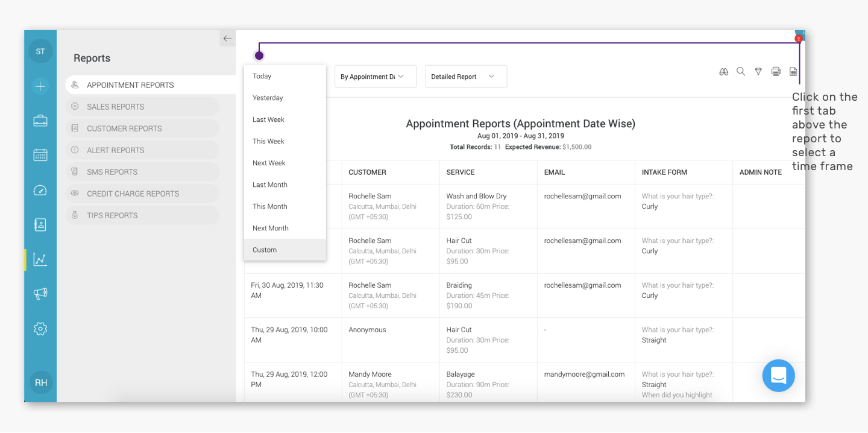This screenshot has width=868, height=433.
Task: Click the printer icon
Action: 776,72
